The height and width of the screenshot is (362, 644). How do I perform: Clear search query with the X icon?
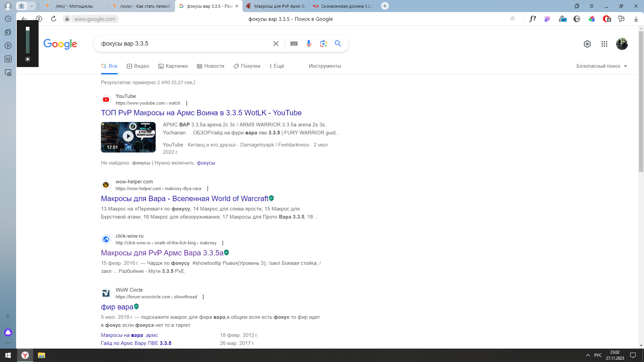coord(276,44)
